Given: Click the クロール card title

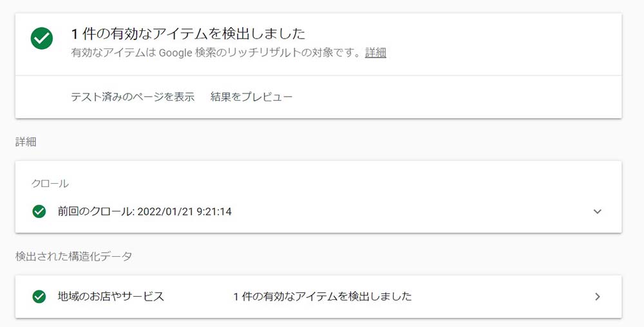Looking at the screenshot, I should coord(50,184).
